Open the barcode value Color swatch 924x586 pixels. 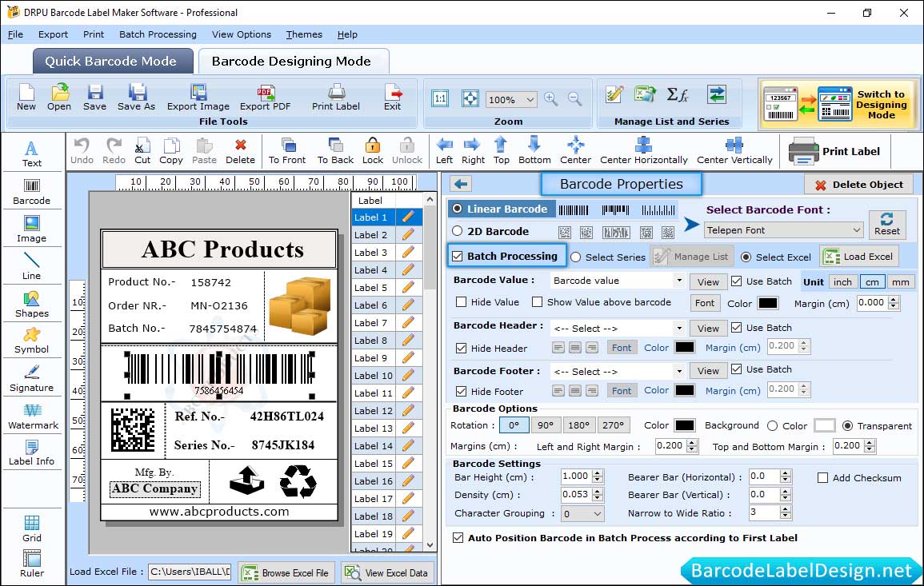click(767, 303)
